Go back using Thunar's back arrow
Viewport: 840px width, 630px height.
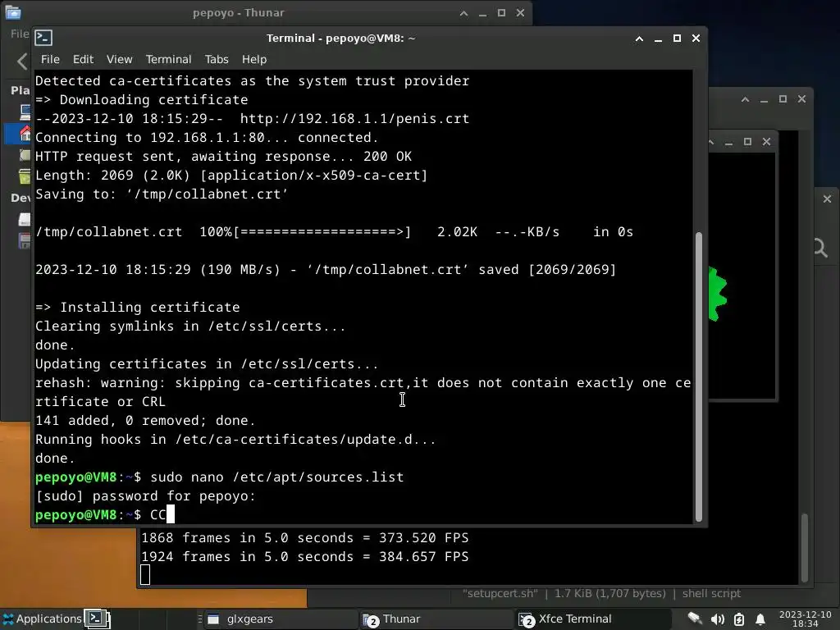point(22,61)
